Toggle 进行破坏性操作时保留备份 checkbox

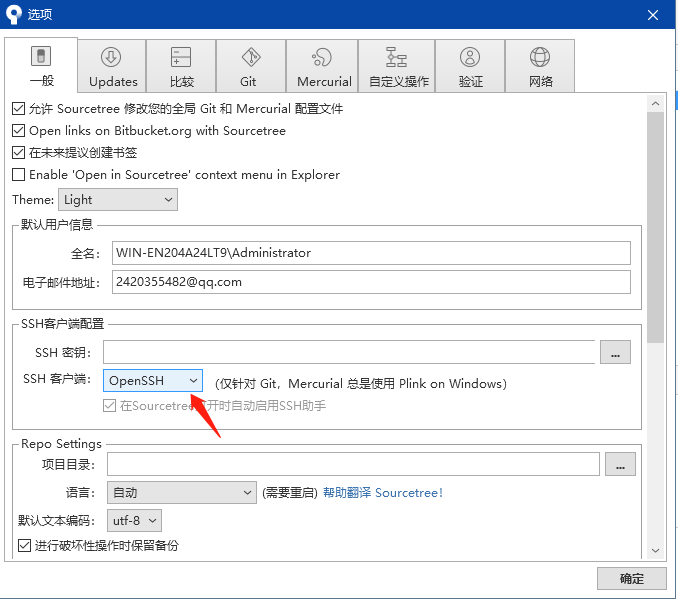24,545
